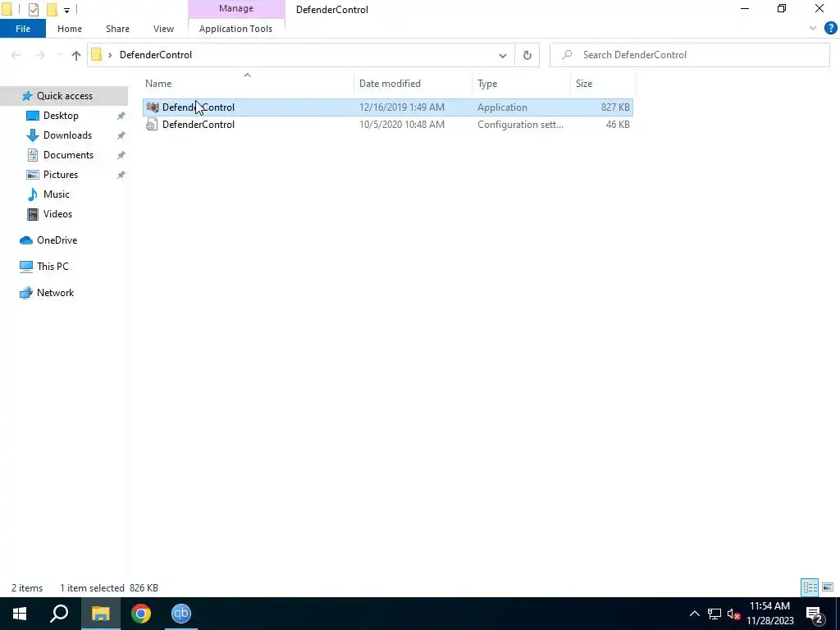The height and width of the screenshot is (630, 840).
Task: Click the address bar folder icon
Action: click(x=97, y=55)
